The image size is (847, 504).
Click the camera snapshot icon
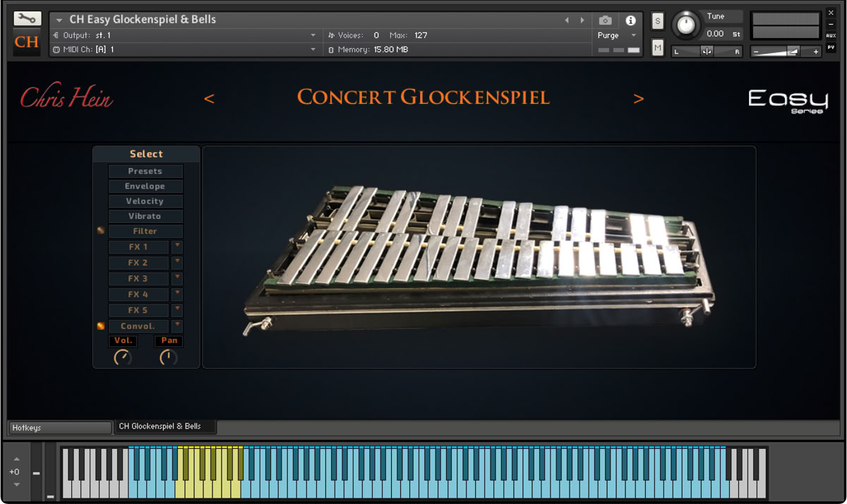tap(605, 20)
